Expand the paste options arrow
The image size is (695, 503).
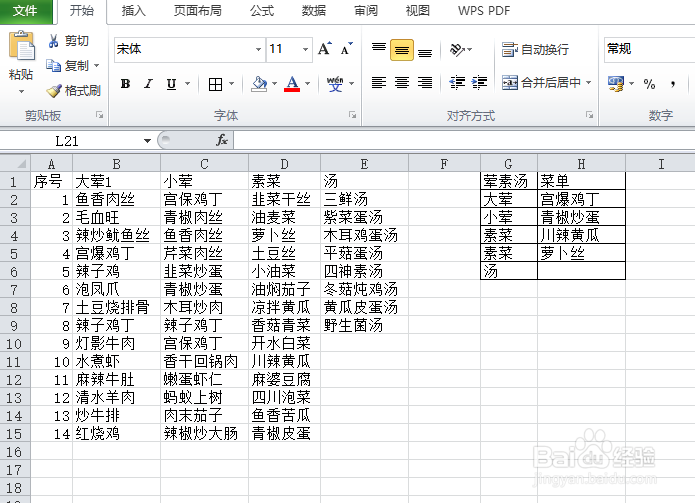[x=21, y=92]
